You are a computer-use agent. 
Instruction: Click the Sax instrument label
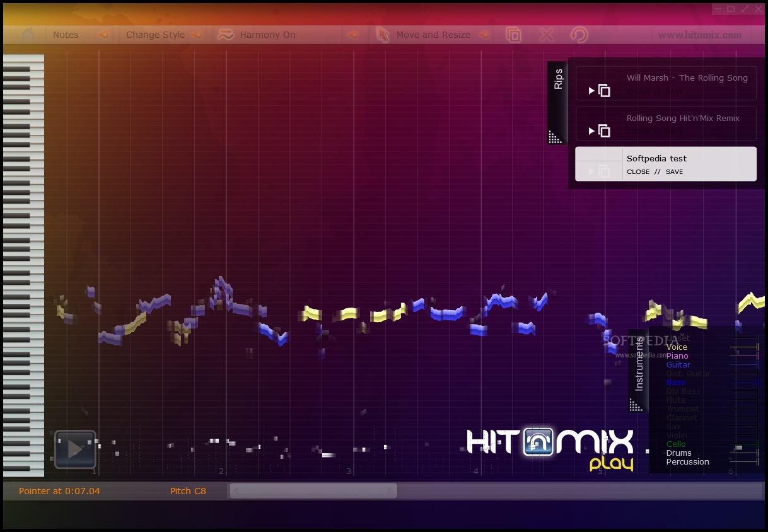673,427
